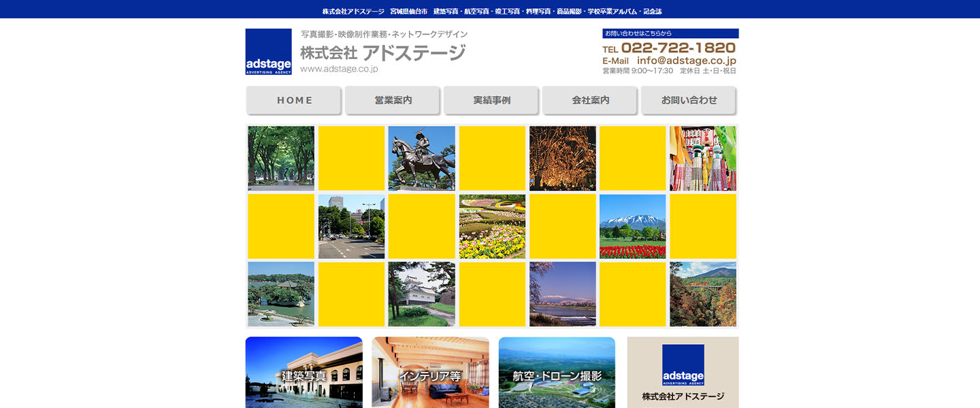Click the colorful flower garden photo
This screenshot has height=408, width=980.
click(x=492, y=226)
